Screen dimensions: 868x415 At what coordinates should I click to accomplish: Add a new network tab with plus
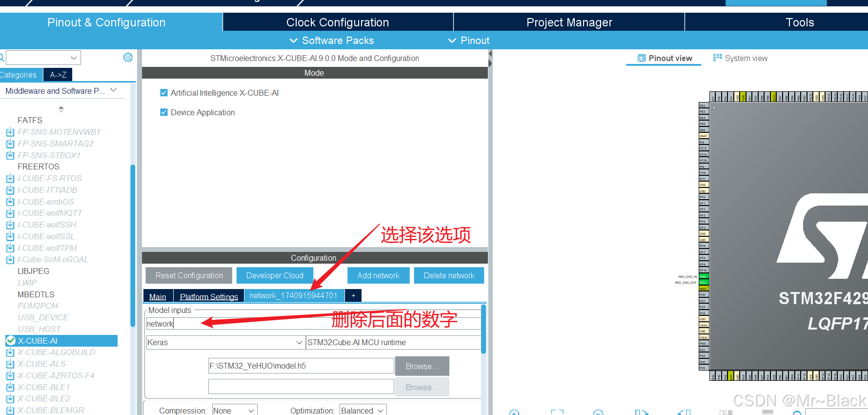point(353,295)
